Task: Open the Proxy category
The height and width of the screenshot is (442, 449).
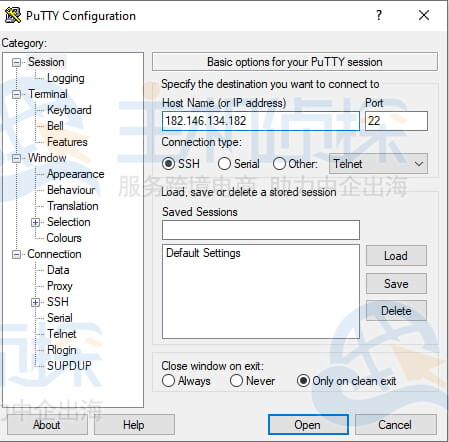Action: (x=60, y=286)
